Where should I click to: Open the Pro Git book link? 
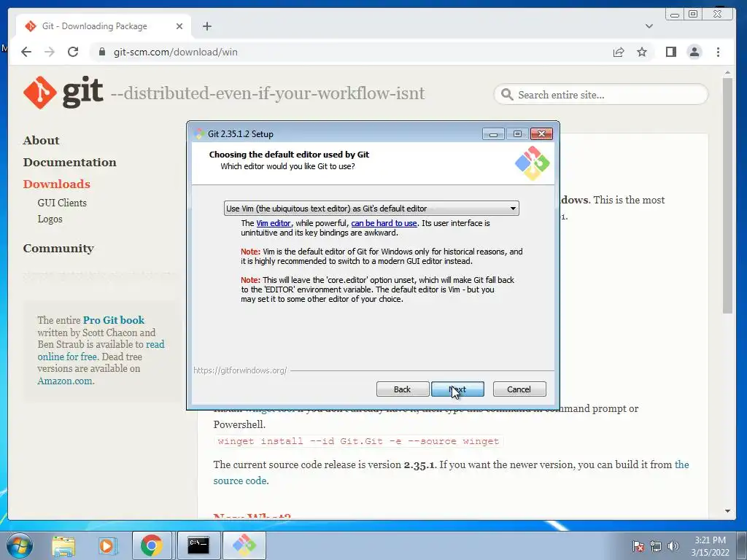[113, 320]
